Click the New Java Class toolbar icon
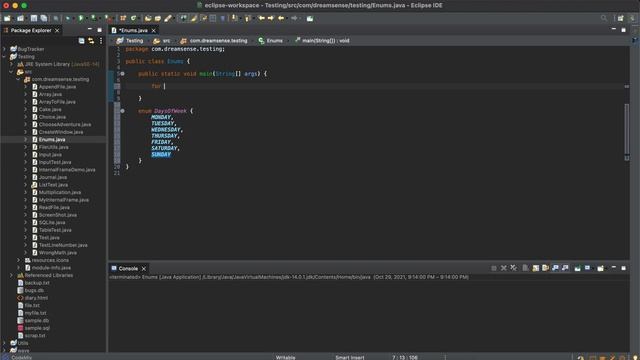This screenshot has height=360, width=640. 133,18
